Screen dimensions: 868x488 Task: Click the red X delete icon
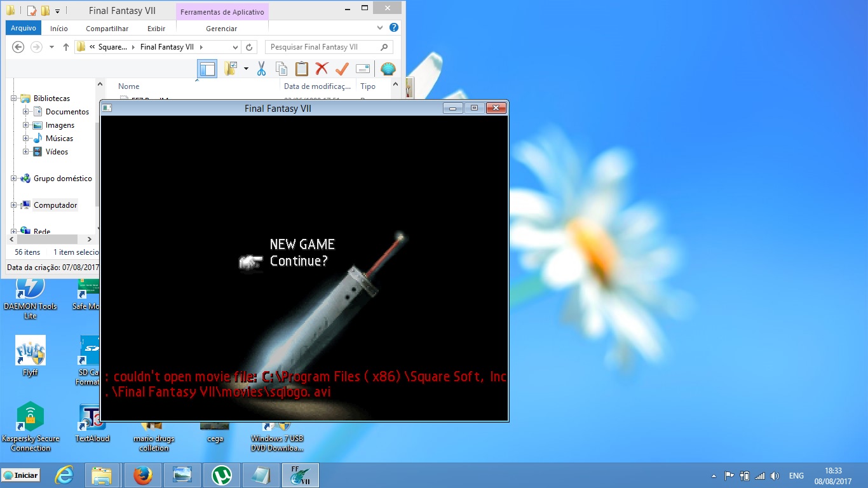pyautogui.click(x=322, y=69)
